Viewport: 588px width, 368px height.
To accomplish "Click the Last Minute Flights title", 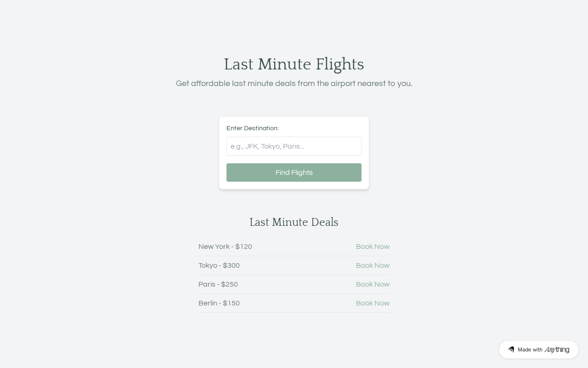I will coord(294,64).
